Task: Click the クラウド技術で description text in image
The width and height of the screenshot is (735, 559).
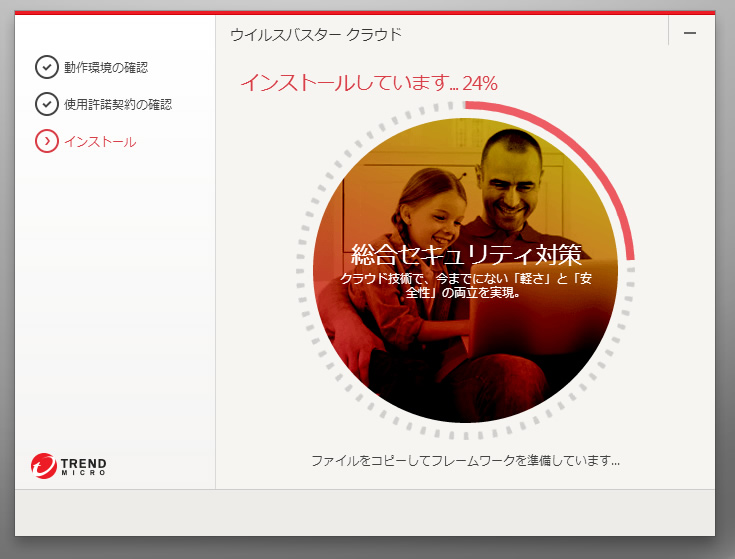Action: click(465, 285)
